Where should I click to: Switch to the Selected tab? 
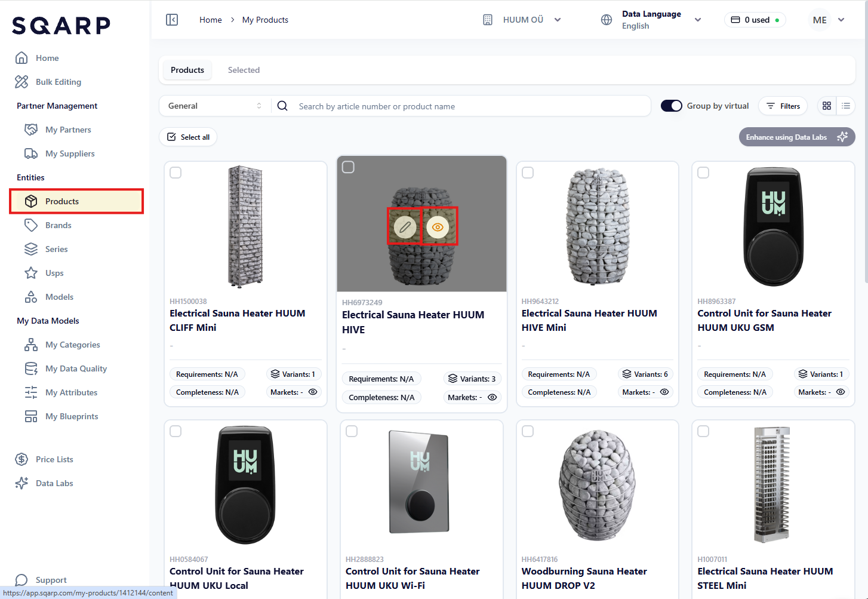pos(244,70)
